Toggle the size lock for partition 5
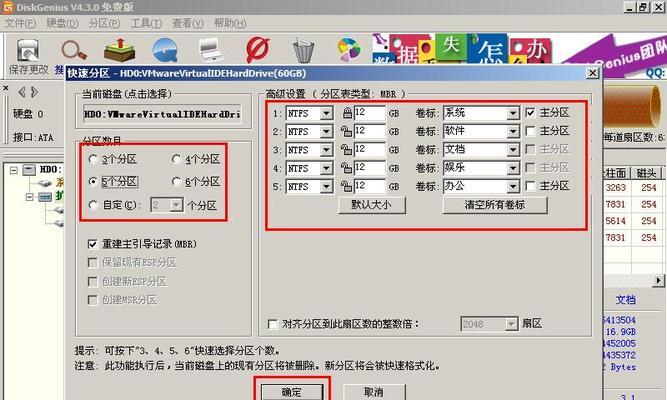 (346, 186)
